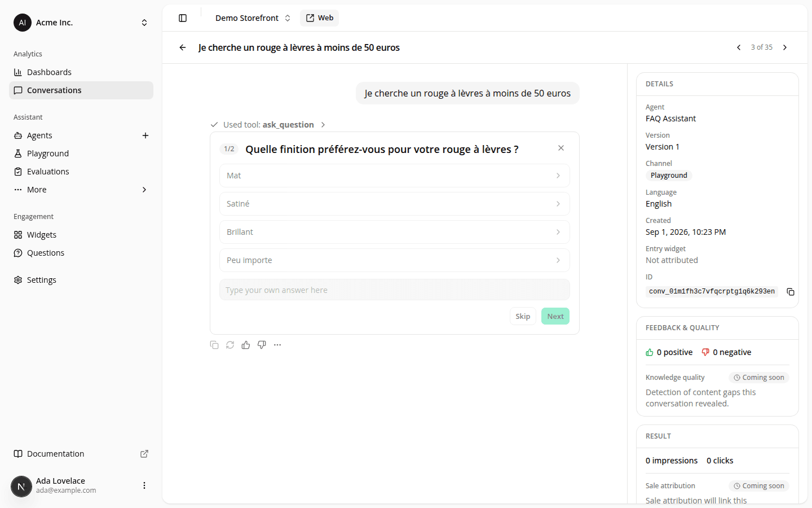The height and width of the screenshot is (508, 812).
Task: Expand the More menu
Action: [x=81, y=190]
